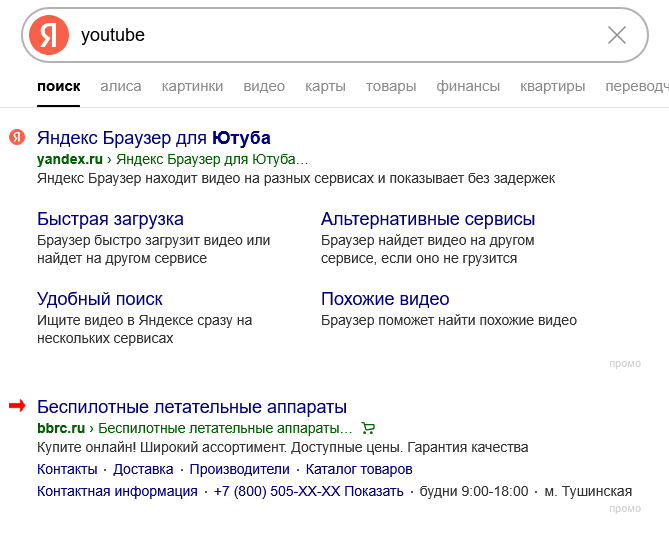Open the Каталог товаров link

pyautogui.click(x=359, y=469)
